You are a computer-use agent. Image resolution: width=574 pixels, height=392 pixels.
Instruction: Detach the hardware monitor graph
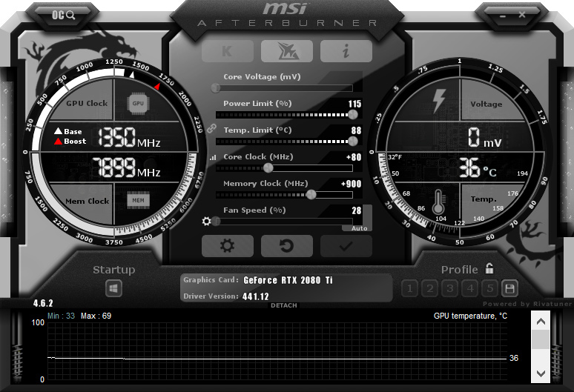coord(284,305)
